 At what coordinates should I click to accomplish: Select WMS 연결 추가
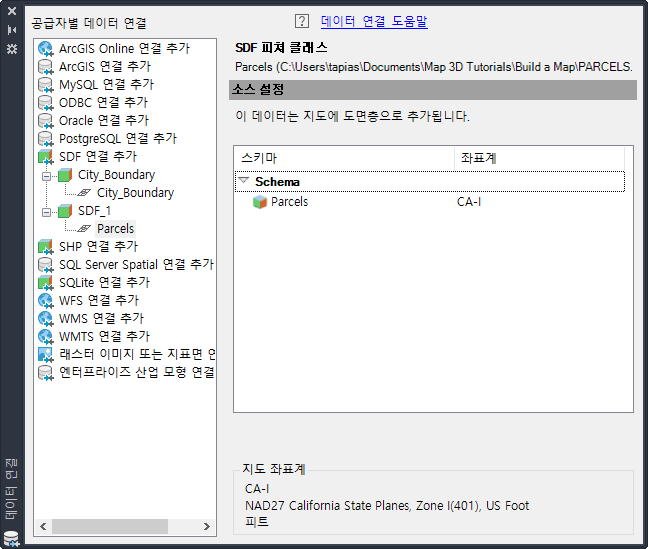101,319
